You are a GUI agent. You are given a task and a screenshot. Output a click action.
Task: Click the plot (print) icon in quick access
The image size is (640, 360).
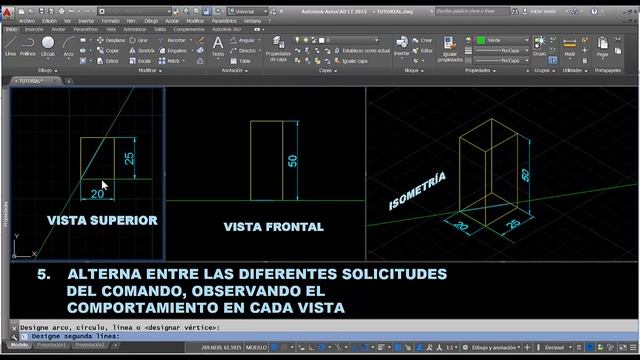tap(61, 11)
